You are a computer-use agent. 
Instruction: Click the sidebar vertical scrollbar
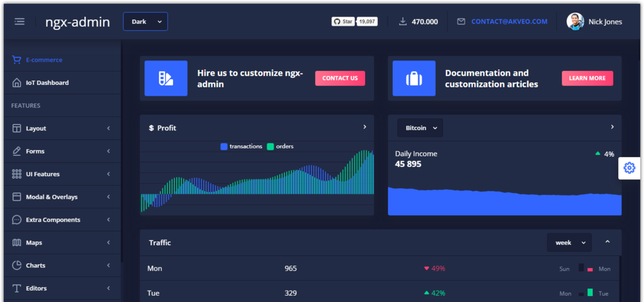tap(121, 152)
